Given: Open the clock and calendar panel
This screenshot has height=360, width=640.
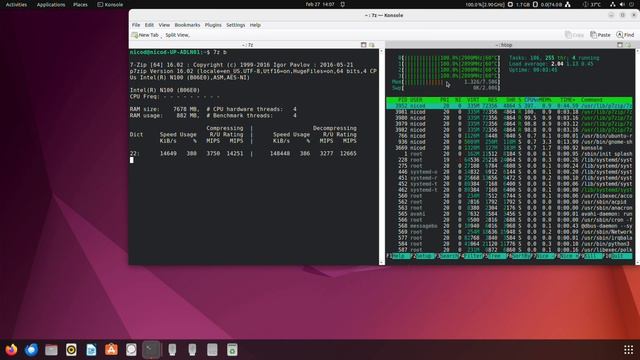Looking at the screenshot, I should [320, 4].
